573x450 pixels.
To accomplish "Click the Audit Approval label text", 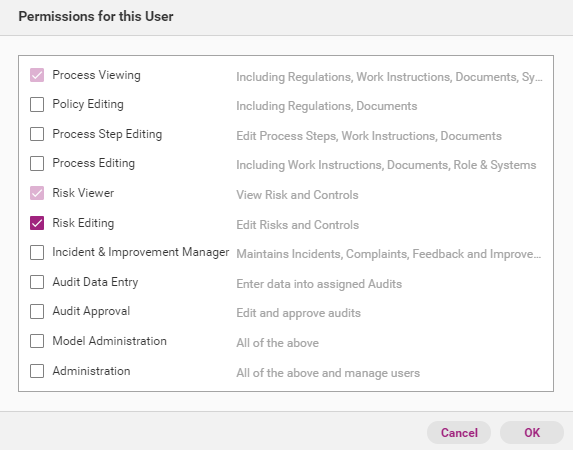I will pyautogui.click(x=91, y=311).
